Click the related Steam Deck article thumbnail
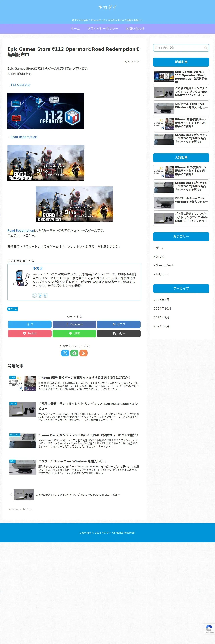 tap(23, 441)
